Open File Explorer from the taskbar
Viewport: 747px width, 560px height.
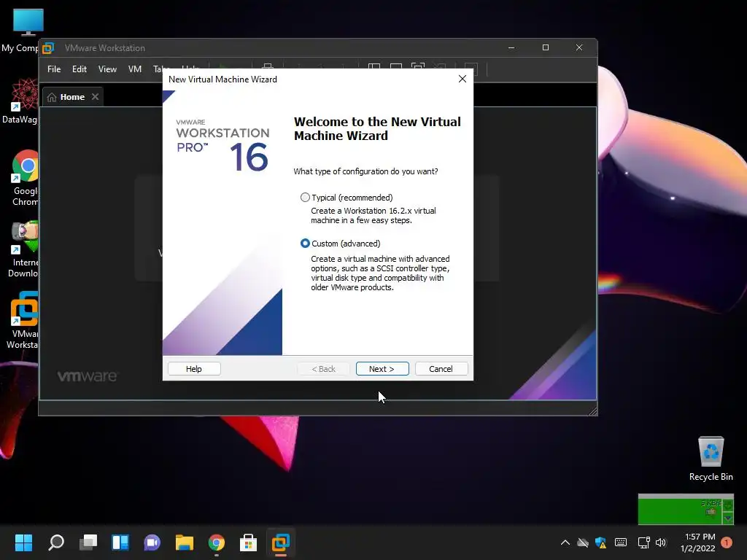(x=185, y=542)
